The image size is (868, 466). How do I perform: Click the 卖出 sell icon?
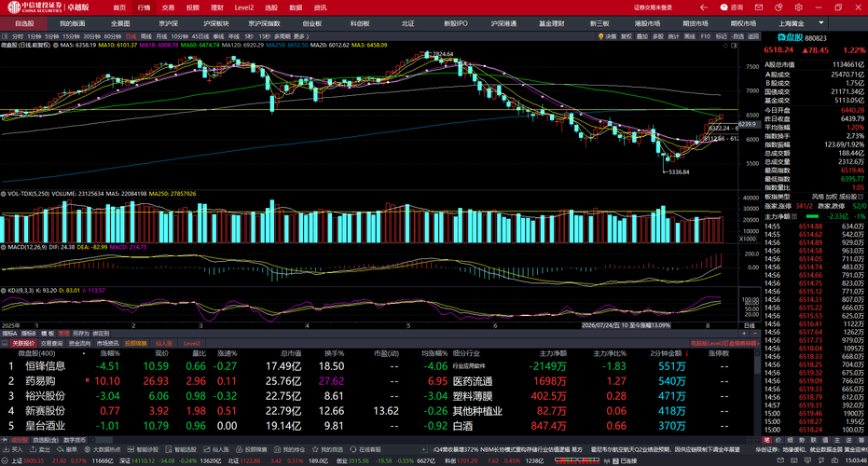click(x=40, y=450)
